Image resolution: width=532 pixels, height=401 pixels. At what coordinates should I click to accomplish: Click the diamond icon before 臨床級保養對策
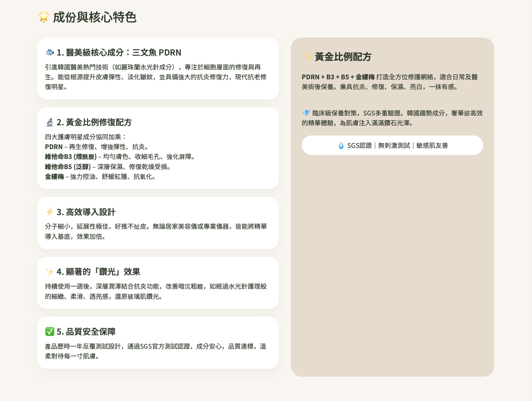pyautogui.click(x=306, y=113)
